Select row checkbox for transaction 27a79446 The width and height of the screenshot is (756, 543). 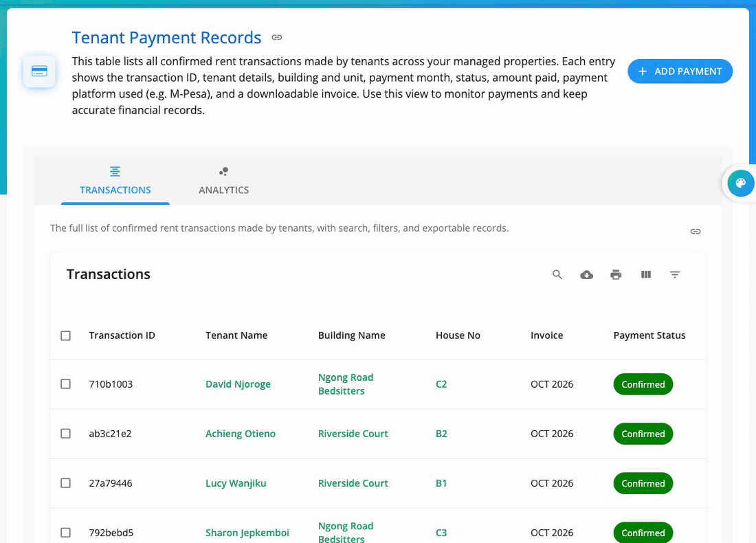click(65, 483)
